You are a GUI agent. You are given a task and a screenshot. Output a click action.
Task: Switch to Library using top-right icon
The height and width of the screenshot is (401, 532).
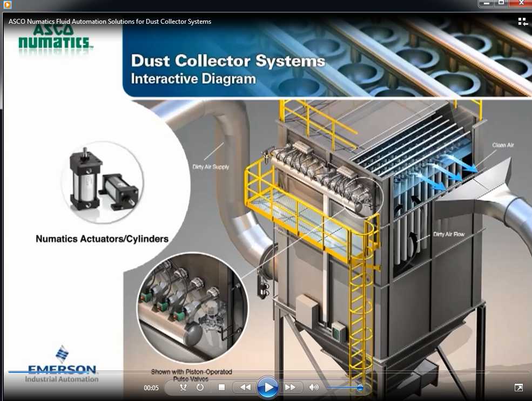[x=523, y=22]
